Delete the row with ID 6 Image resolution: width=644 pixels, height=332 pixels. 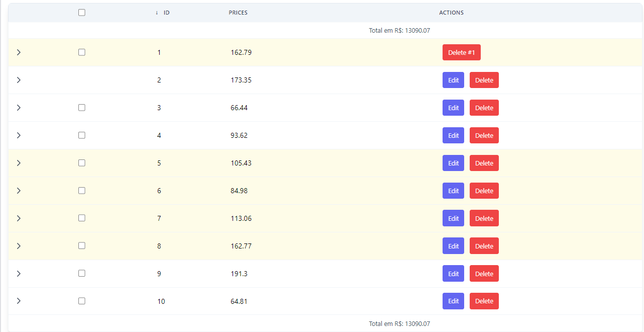coord(484,191)
